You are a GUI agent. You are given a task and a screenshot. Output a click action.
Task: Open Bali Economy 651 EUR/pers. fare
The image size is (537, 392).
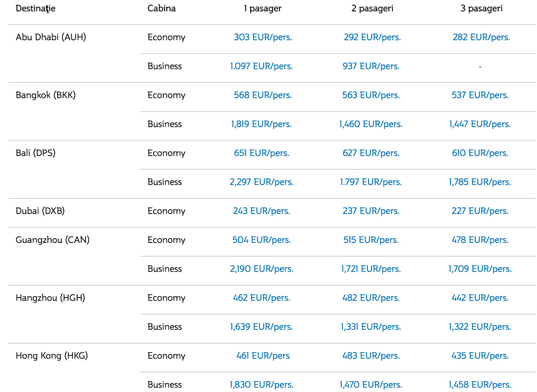click(x=262, y=153)
